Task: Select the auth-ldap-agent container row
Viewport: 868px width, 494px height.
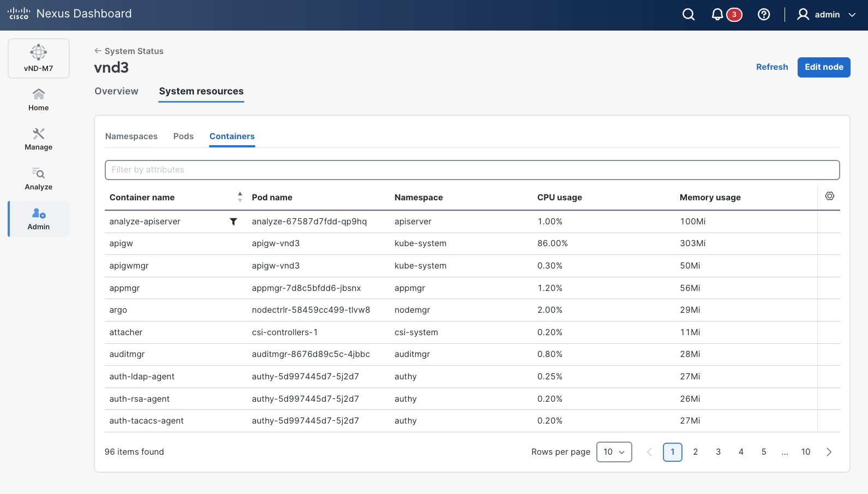Action: [x=472, y=377]
